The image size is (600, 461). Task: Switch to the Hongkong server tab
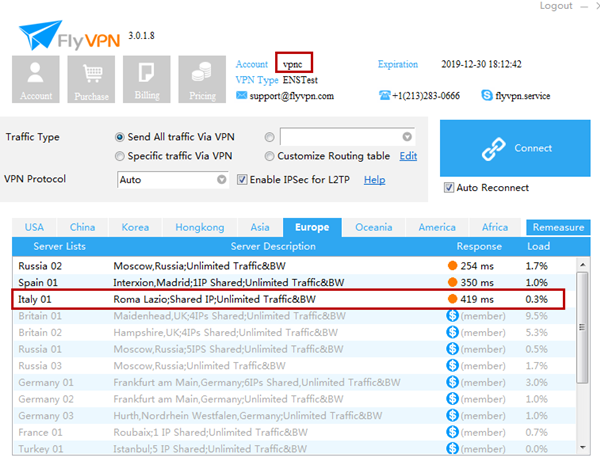click(200, 227)
